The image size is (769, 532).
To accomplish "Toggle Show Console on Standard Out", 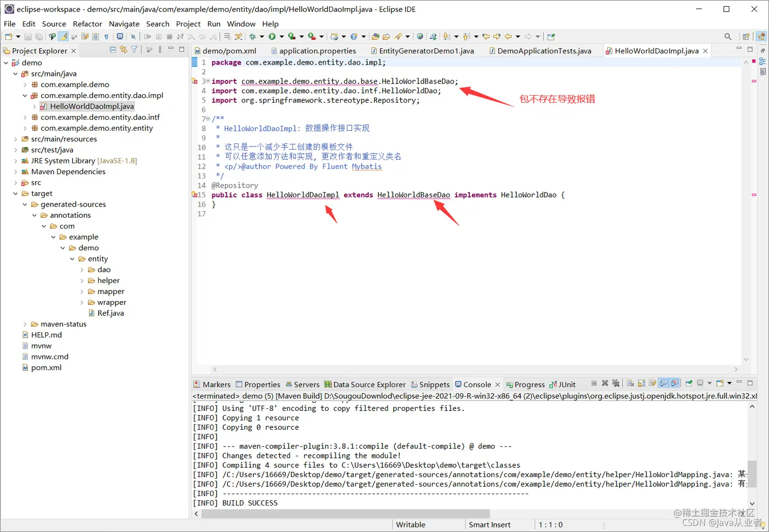I will [664, 383].
